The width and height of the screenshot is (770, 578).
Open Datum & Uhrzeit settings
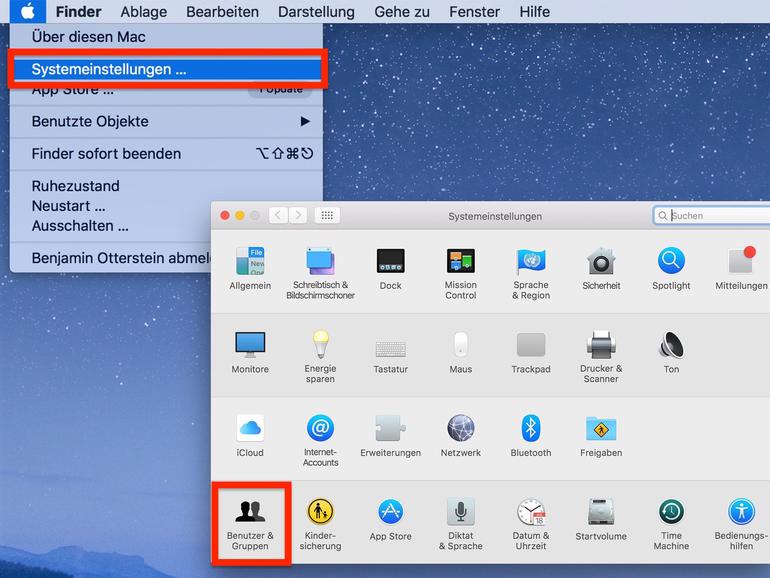531,524
